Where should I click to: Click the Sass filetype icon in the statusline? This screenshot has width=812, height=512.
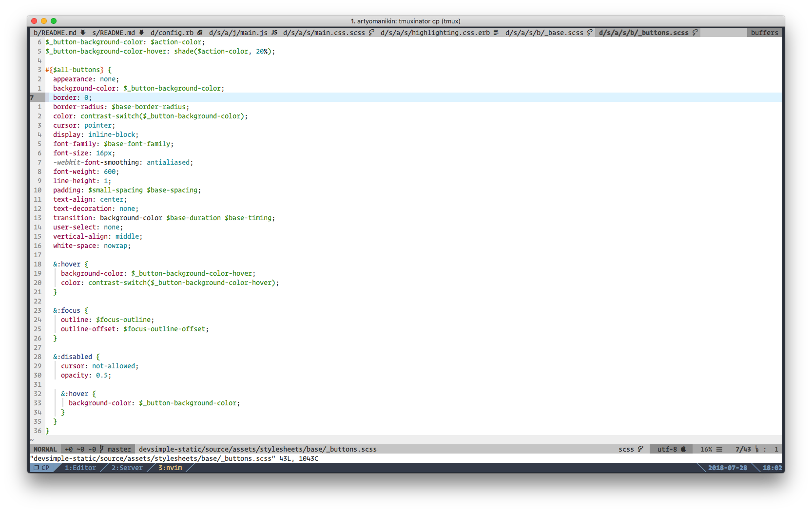pyautogui.click(x=640, y=449)
